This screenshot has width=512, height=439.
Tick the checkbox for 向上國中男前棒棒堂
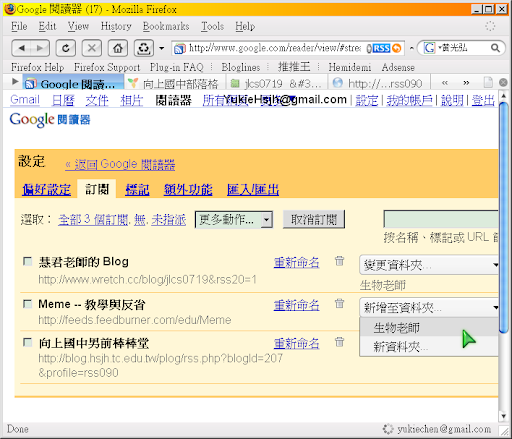pyautogui.click(x=27, y=343)
